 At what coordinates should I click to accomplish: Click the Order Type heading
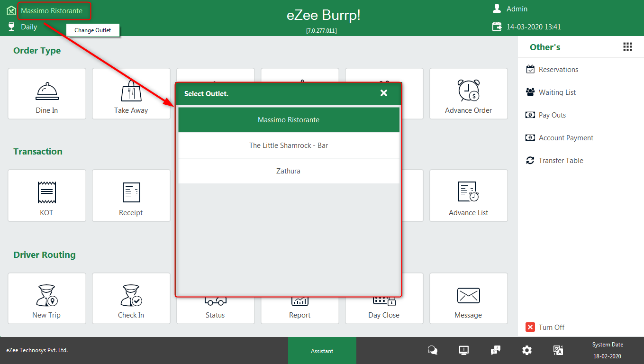coord(37,51)
